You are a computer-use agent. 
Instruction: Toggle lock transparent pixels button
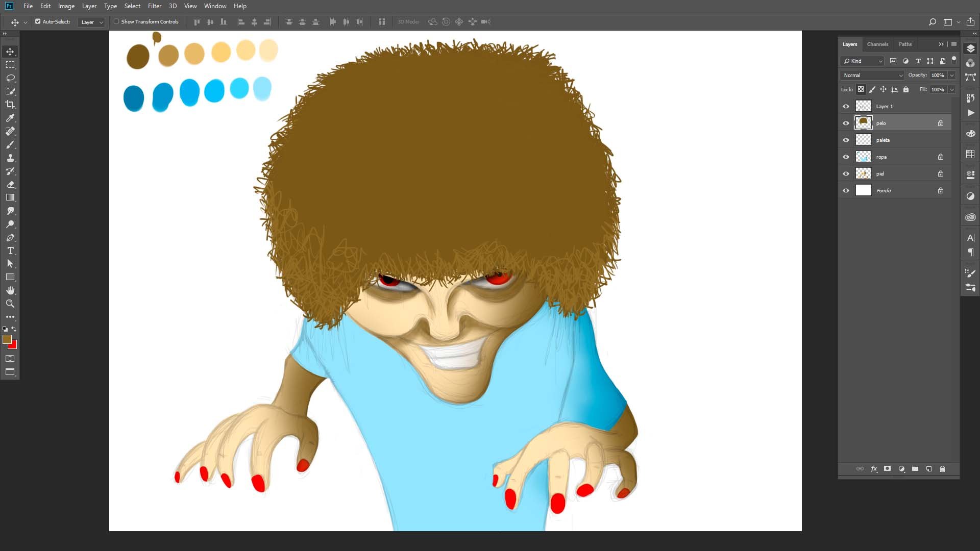coord(861,89)
